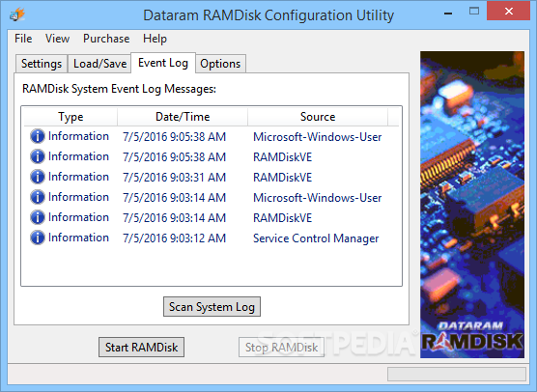The image size is (537, 392).
Task: Open the Purchase menu
Action: [106, 39]
